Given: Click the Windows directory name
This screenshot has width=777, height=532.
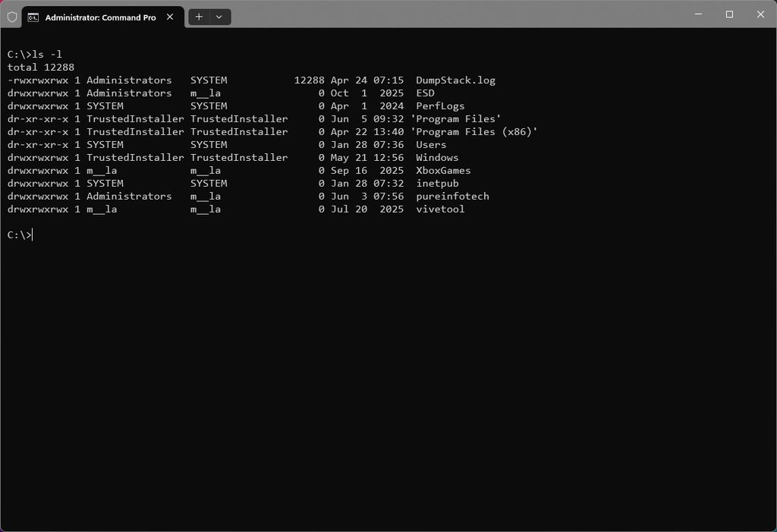Looking at the screenshot, I should pos(437,158).
